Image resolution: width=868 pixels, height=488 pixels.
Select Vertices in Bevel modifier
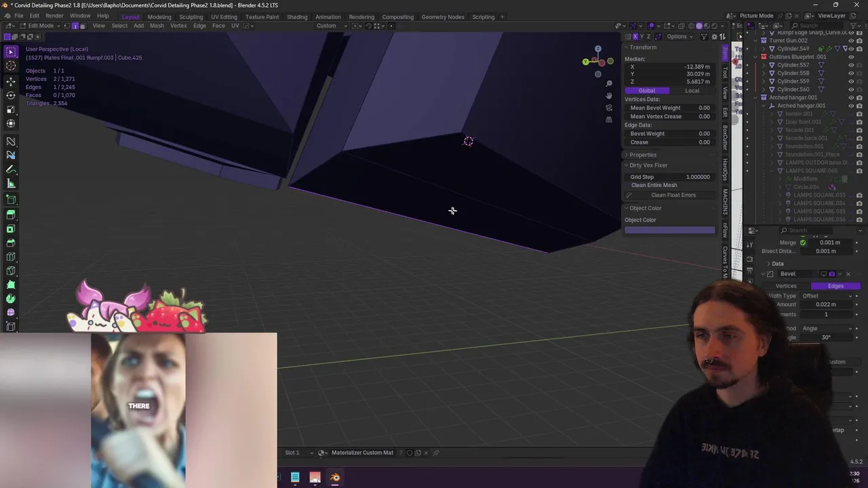point(786,286)
